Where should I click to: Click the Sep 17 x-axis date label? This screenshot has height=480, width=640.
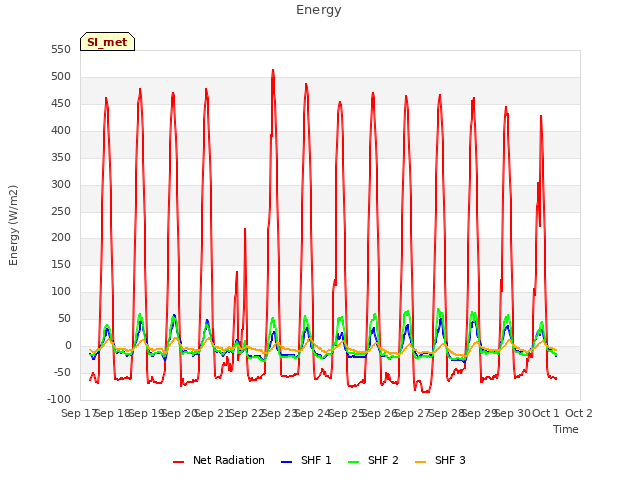pyautogui.click(x=79, y=413)
